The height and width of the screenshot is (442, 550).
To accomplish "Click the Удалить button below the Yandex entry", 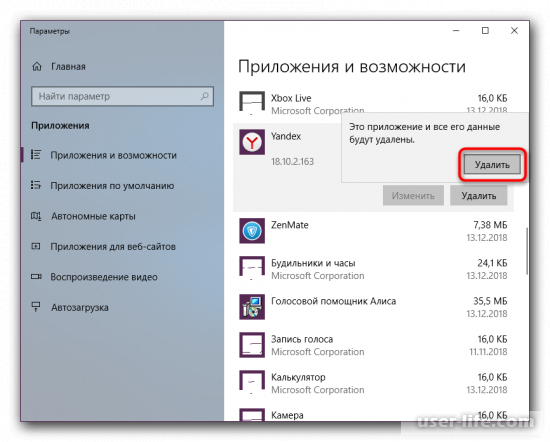I will tap(478, 196).
